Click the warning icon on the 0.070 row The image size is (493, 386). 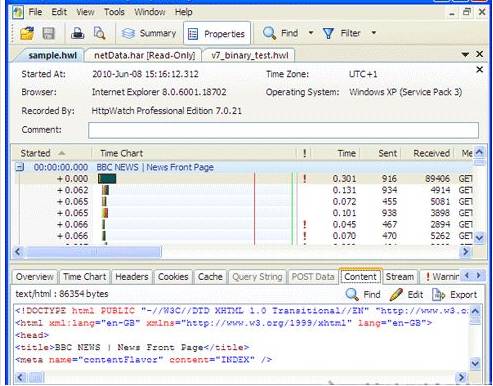pyautogui.click(x=305, y=236)
